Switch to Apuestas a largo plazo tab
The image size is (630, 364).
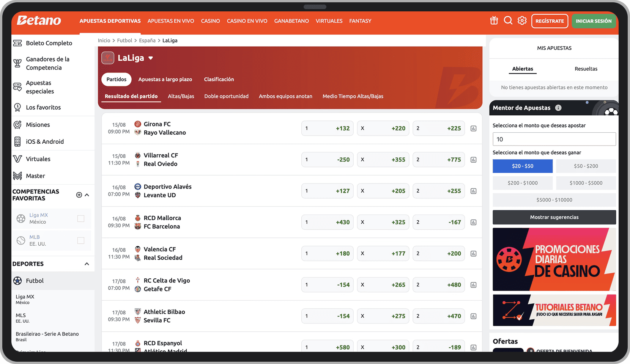165,79
